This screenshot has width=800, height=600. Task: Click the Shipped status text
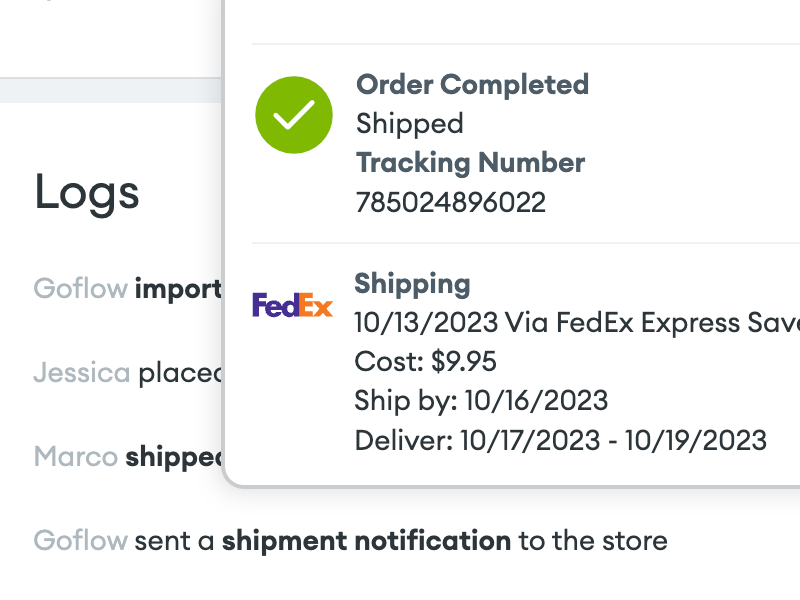pos(410,124)
